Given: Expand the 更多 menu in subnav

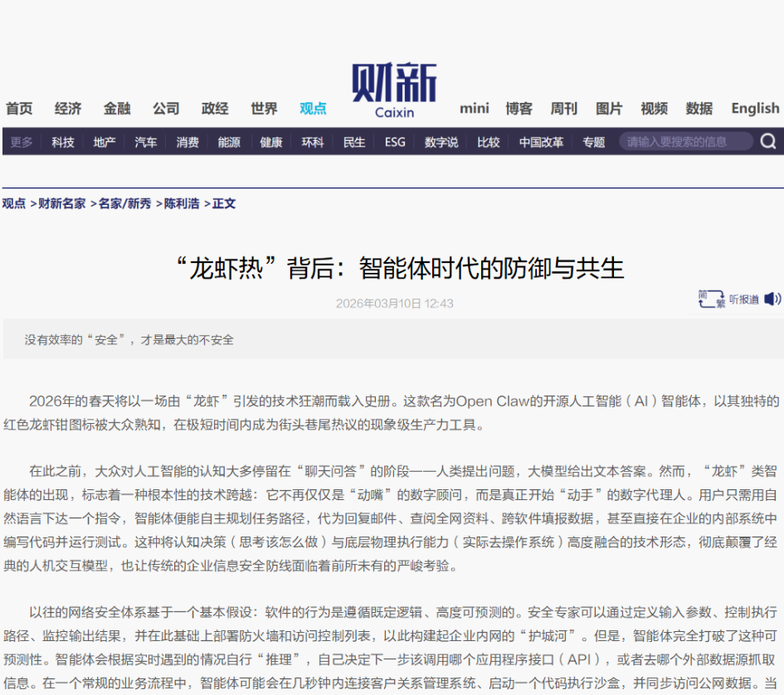Looking at the screenshot, I should coord(21,143).
